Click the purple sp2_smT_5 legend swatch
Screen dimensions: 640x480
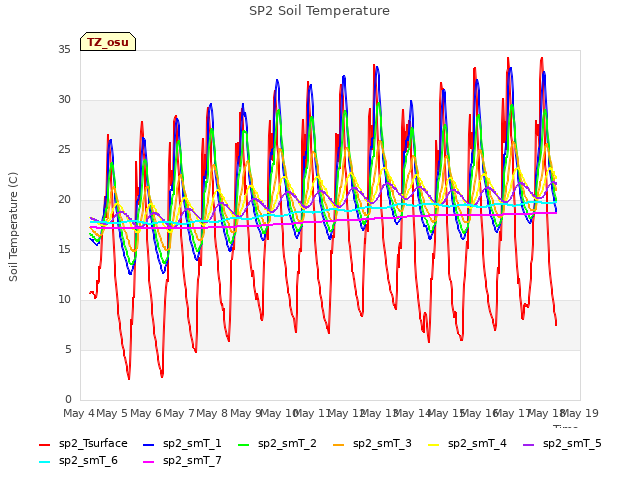click(529, 444)
